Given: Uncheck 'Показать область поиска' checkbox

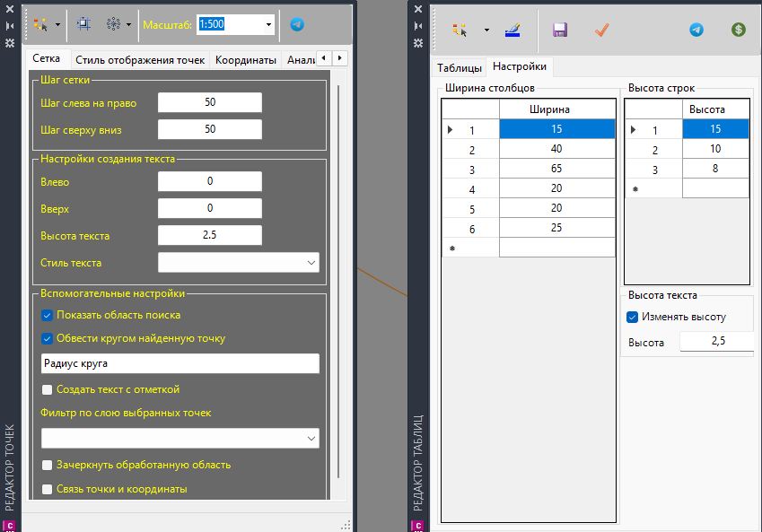Looking at the screenshot, I should tap(48, 315).
